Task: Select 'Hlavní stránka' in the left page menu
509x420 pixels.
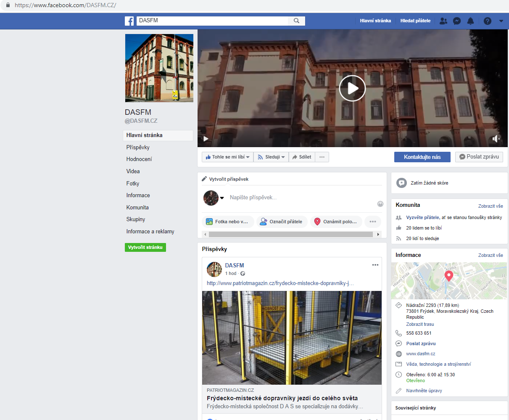Action: pos(158,135)
